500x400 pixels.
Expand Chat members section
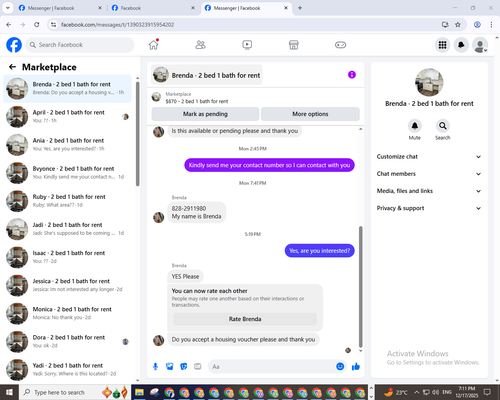pos(429,174)
